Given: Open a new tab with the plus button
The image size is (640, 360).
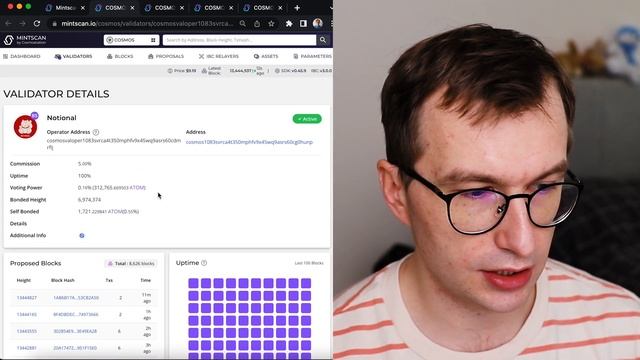Looking at the screenshot, I should pyautogui.click(x=297, y=8).
